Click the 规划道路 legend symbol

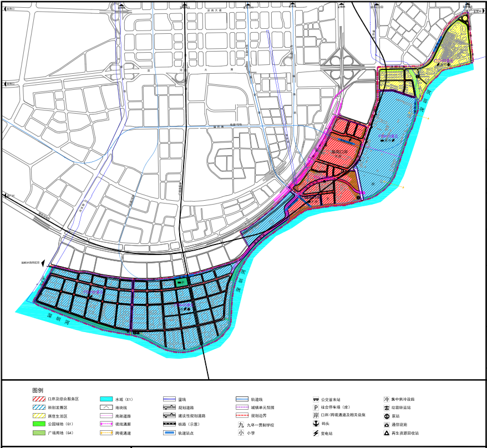pyautogui.click(x=169, y=408)
